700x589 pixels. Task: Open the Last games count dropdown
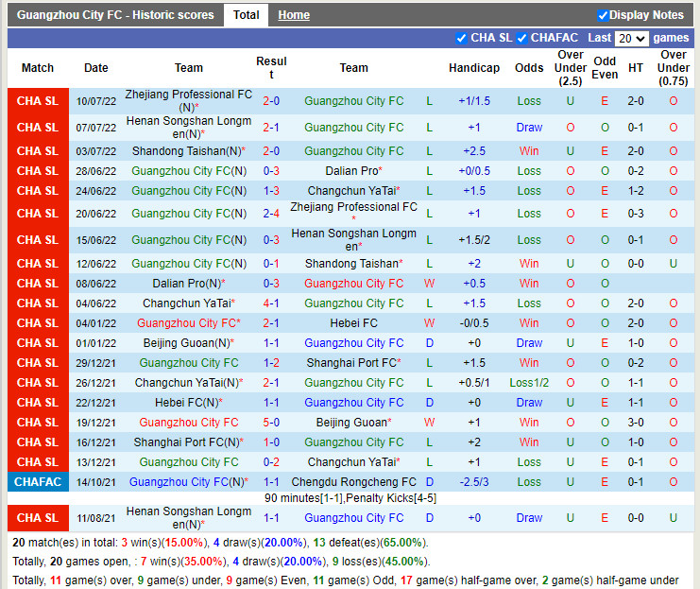pyautogui.click(x=630, y=39)
